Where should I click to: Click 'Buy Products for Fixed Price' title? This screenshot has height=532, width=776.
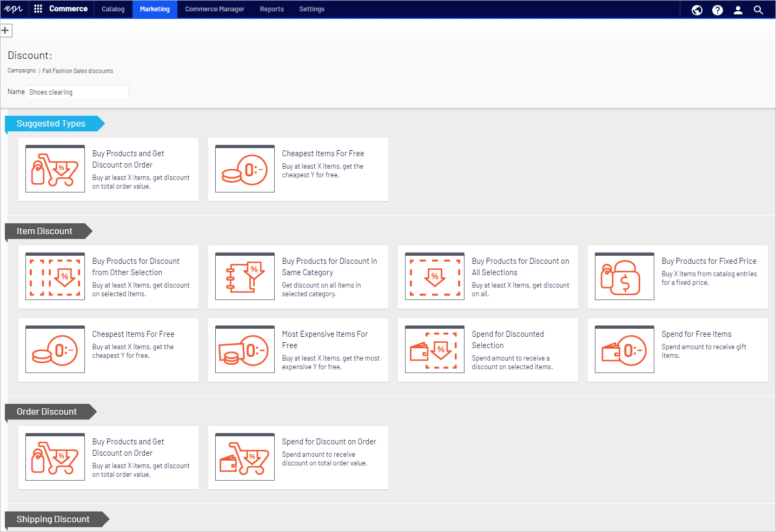click(x=709, y=261)
